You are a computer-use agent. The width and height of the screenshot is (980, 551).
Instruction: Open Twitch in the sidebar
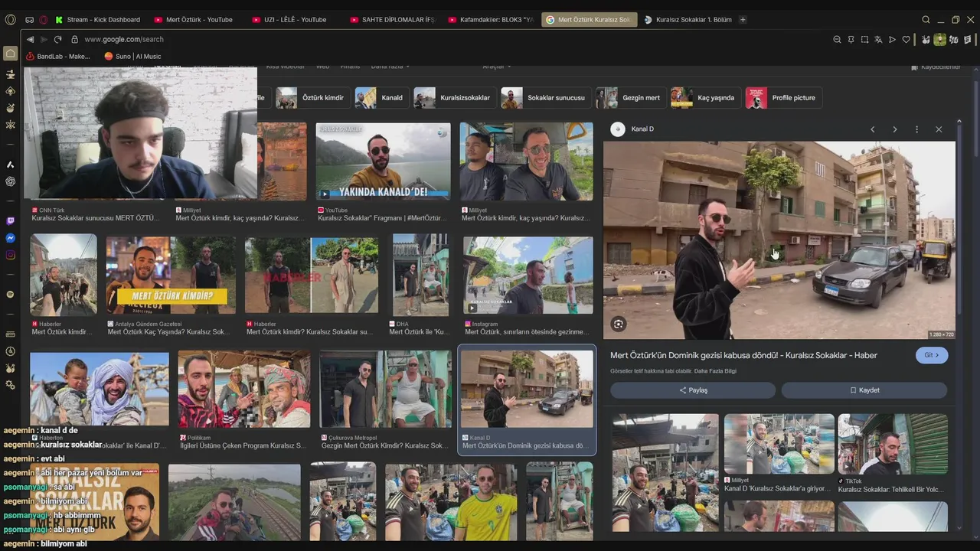pyautogui.click(x=10, y=221)
